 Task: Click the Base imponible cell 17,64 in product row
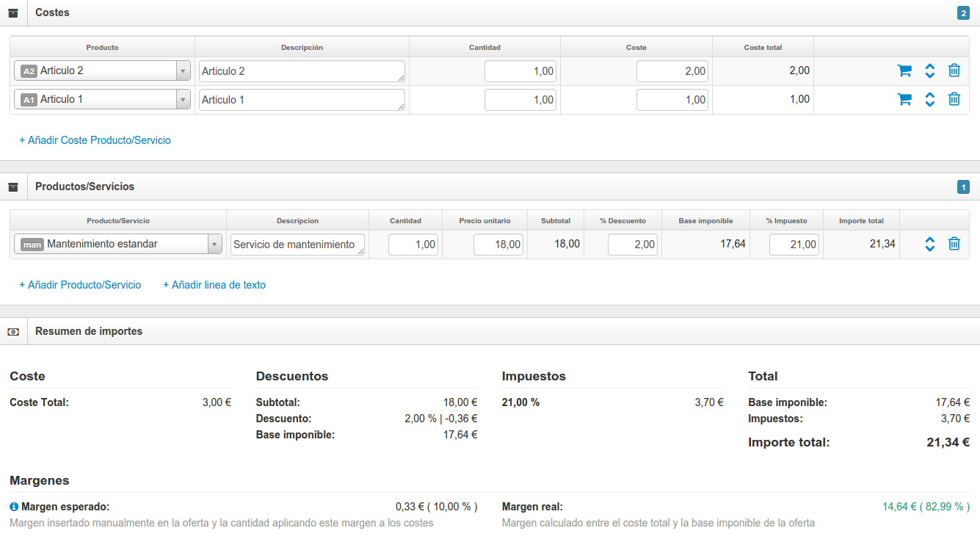point(733,244)
